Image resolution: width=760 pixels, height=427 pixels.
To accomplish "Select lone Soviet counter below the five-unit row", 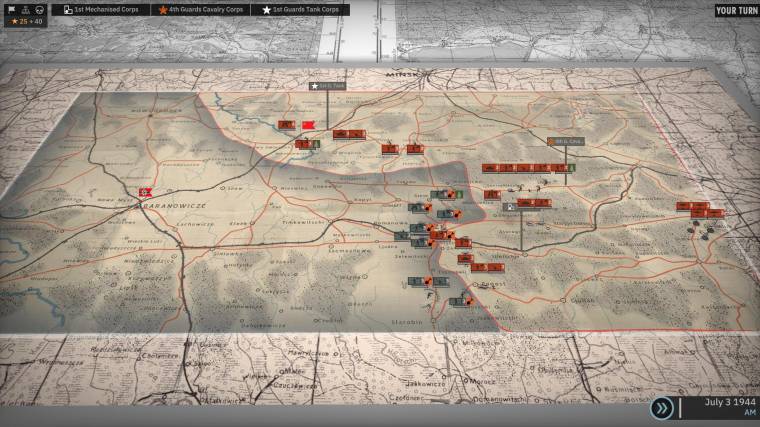I will 492,195.
